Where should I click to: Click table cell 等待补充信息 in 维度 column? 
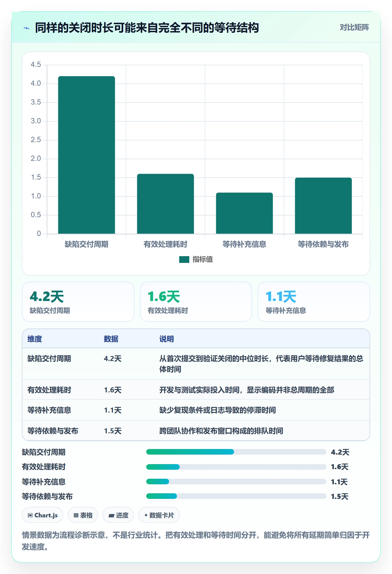(49, 410)
